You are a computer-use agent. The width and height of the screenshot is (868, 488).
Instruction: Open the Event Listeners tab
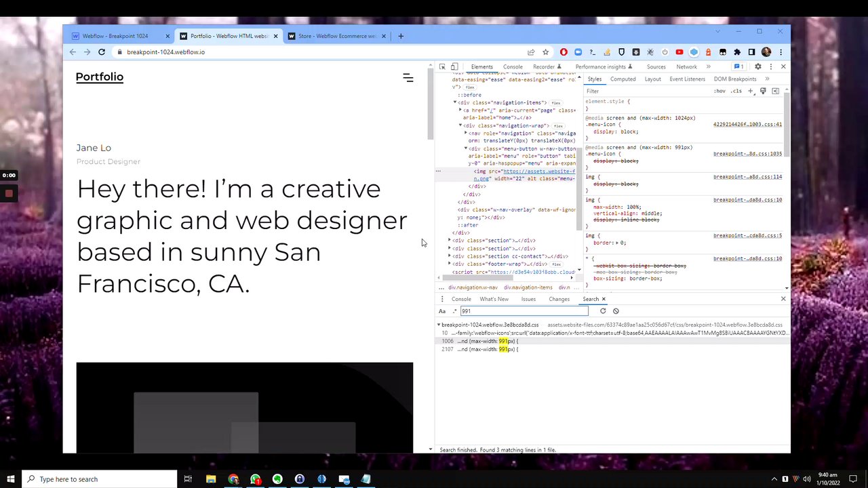(x=687, y=79)
